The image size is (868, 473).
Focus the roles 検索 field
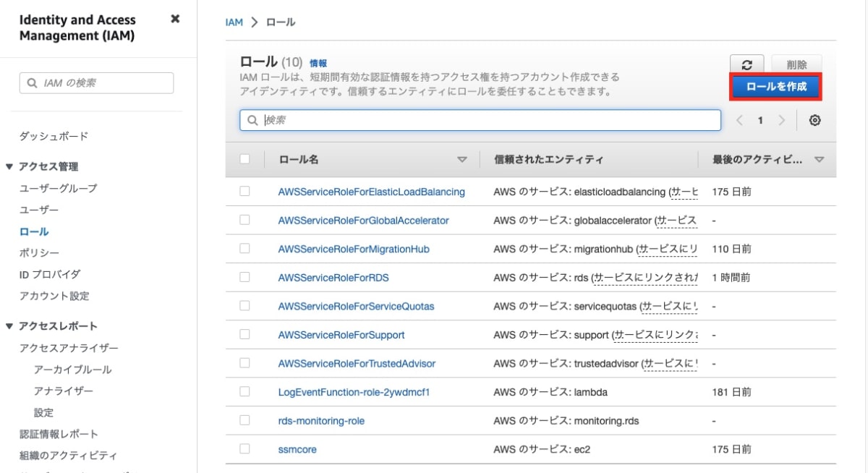click(x=480, y=120)
